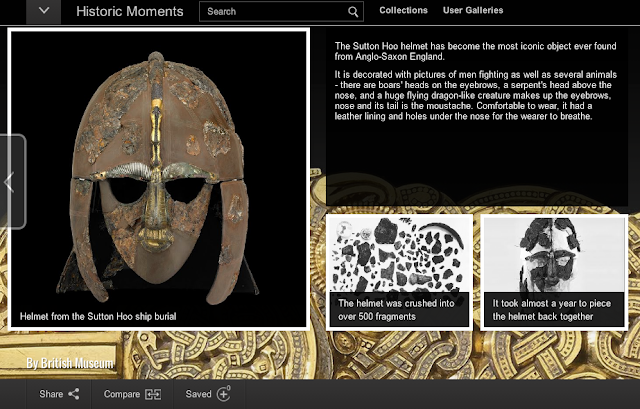Open the User Galleries menu
The height and width of the screenshot is (409, 640).
tap(473, 10)
